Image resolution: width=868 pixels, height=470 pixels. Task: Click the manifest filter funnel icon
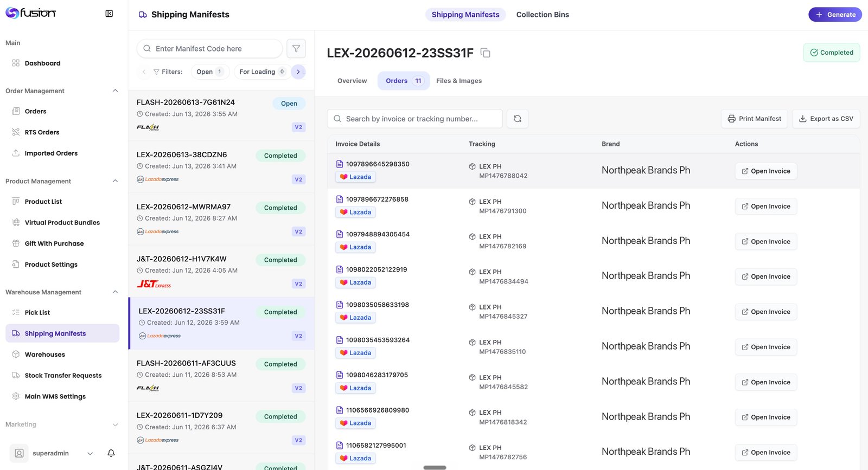pyautogui.click(x=296, y=49)
